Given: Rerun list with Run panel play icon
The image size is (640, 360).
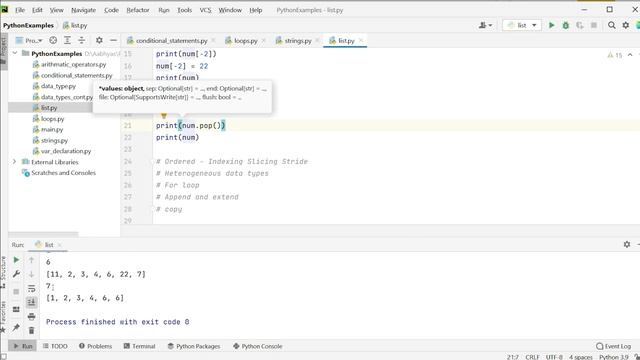Looking at the screenshot, I should (16, 260).
